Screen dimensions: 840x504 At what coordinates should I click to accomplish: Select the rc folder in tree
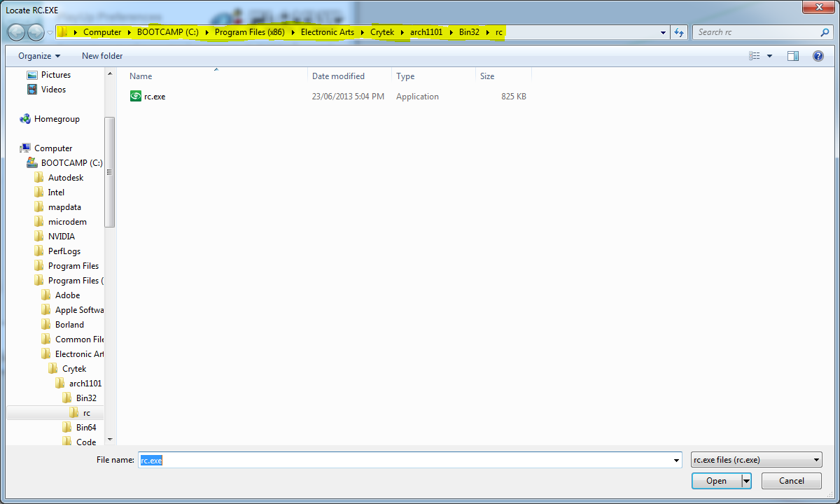[86, 413]
